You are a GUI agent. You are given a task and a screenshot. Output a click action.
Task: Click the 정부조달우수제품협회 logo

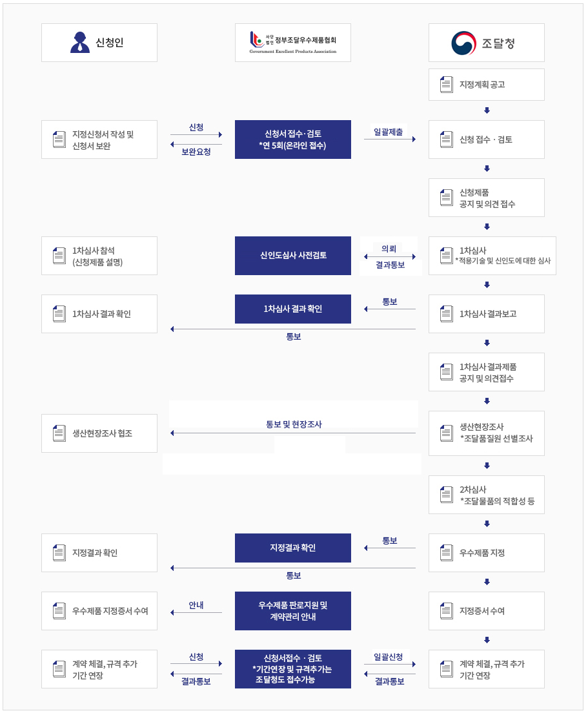click(x=293, y=43)
